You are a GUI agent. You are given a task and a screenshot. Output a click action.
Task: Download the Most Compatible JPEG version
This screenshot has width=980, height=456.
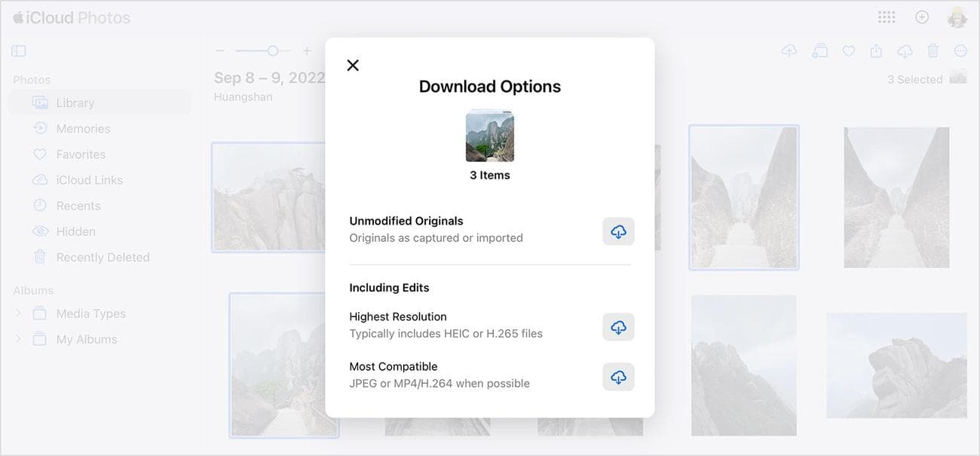coord(618,377)
